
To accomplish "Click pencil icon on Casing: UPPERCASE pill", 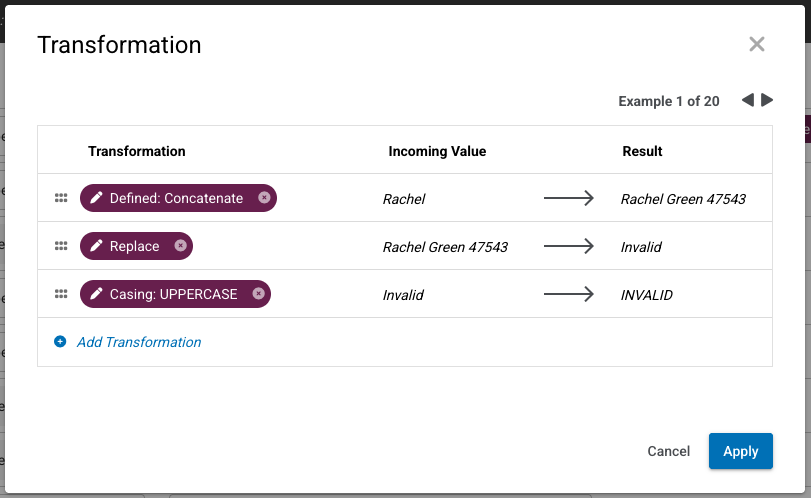I will (96, 294).
